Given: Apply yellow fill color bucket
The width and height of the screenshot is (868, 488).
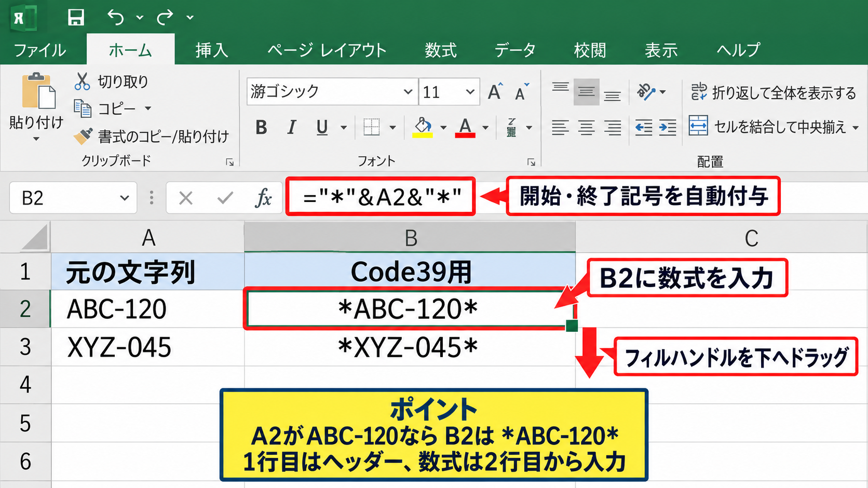Looking at the screenshot, I should coord(423,127).
